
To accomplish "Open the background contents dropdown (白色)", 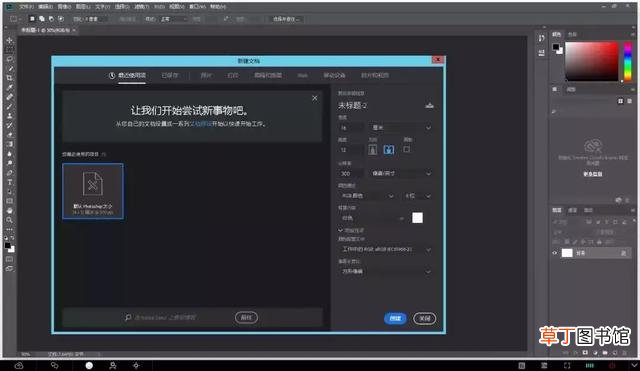I will (373, 218).
